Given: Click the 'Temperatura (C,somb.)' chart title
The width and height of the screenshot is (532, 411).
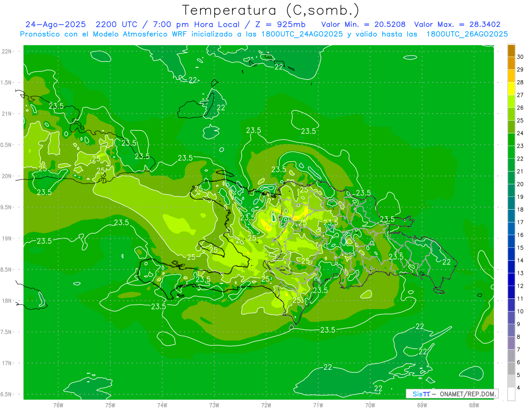Looking at the screenshot, I should (271, 10).
